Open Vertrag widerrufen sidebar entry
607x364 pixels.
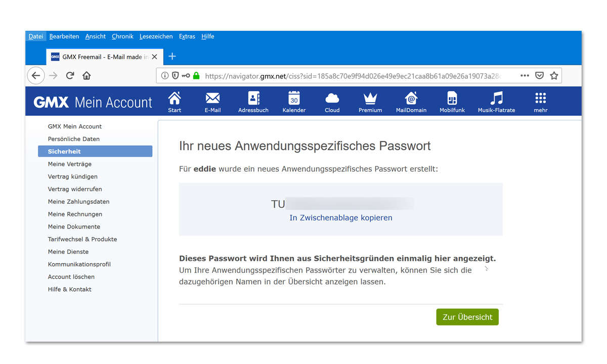[x=75, y=189]
